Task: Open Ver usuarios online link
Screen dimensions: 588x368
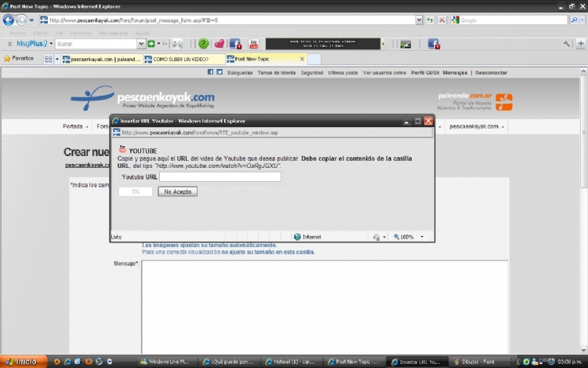Action: (384, 73)
